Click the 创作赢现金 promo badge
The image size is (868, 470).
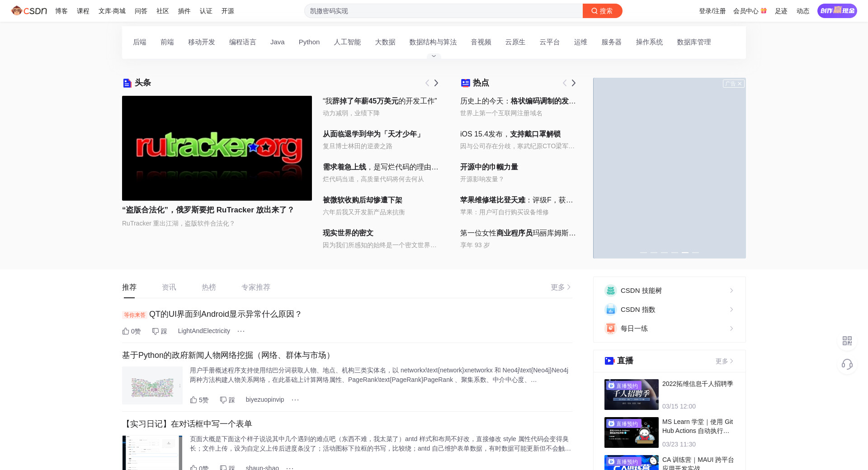click(x=837, y=11)
